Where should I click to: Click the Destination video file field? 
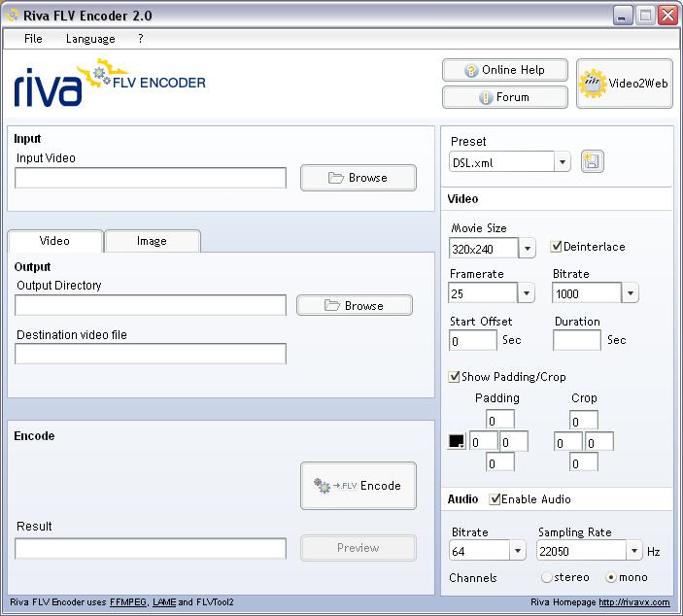(x=151, y=354)
